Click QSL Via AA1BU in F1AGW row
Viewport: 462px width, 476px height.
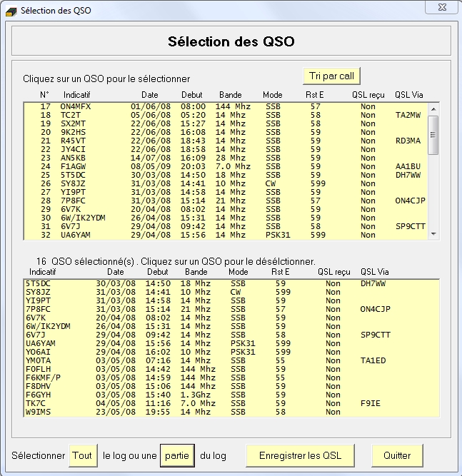[408, 166]
